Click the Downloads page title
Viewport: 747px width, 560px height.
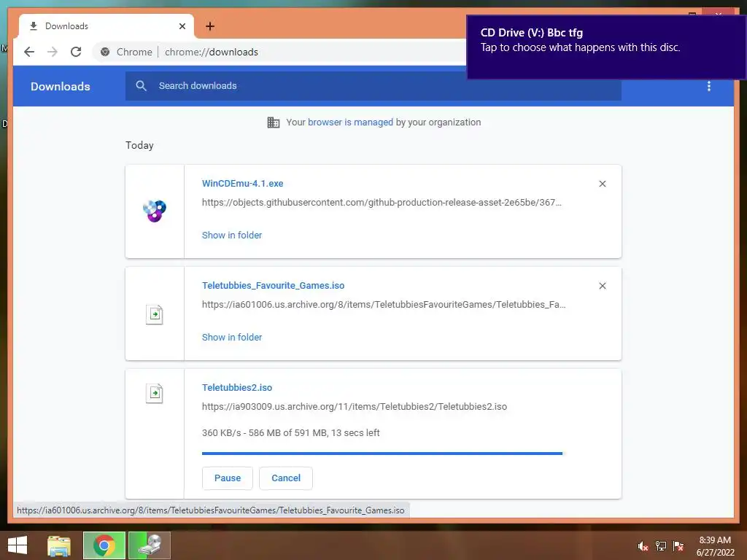tap(61, 86)
